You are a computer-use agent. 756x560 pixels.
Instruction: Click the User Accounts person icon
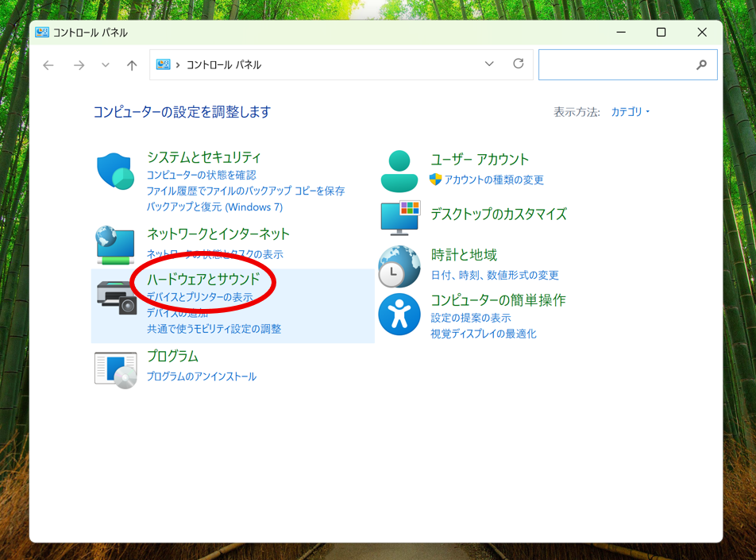point(399,171)
